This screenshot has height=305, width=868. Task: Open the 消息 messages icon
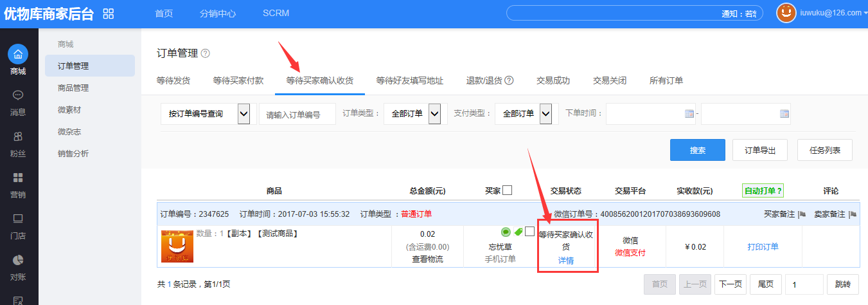tap(18, 95)
